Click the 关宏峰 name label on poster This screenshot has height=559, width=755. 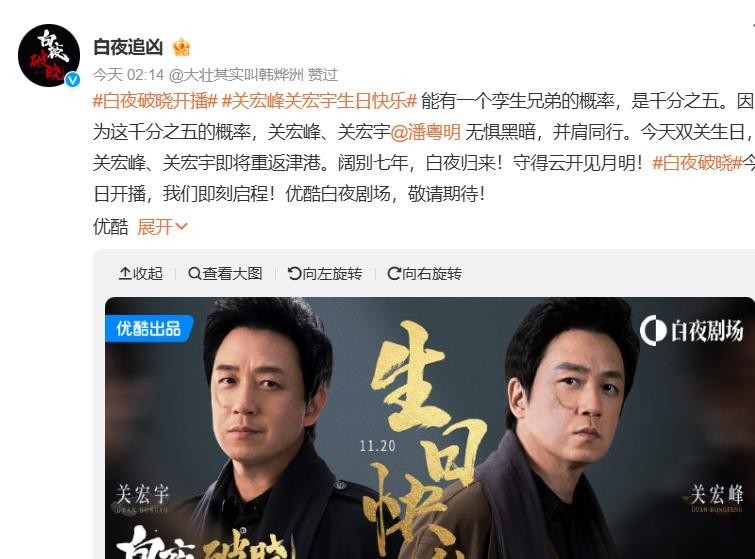tap(716, 496)
